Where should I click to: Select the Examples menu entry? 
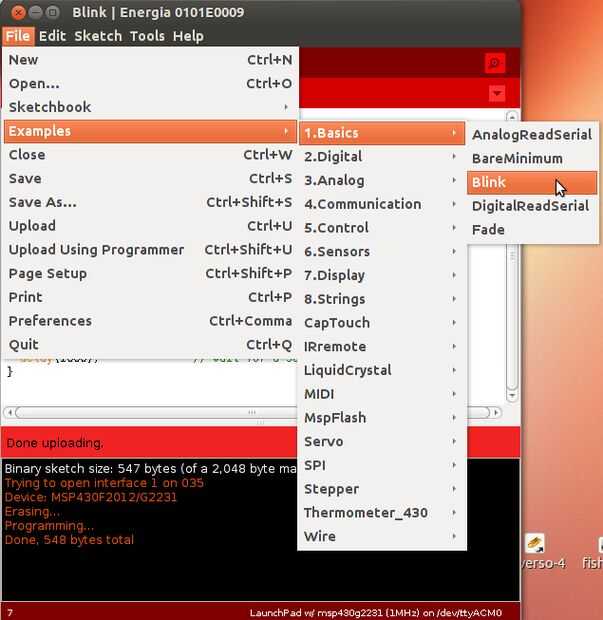pyautogui.click(x=150, y=131)
